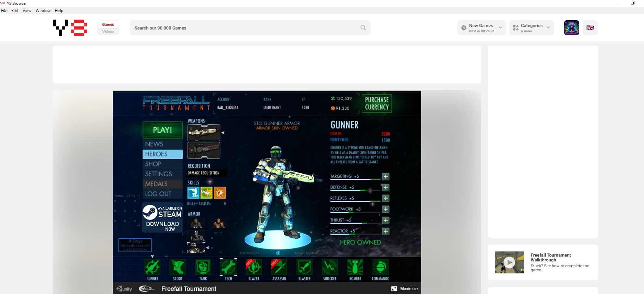Select the Shocker hero class icon
Viewport: 644px width, 294px height.
point(330,267)
